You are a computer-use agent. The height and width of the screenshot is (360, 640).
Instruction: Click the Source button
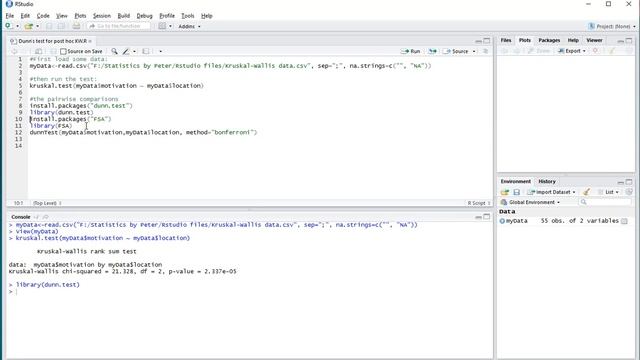tap(456, 51)
